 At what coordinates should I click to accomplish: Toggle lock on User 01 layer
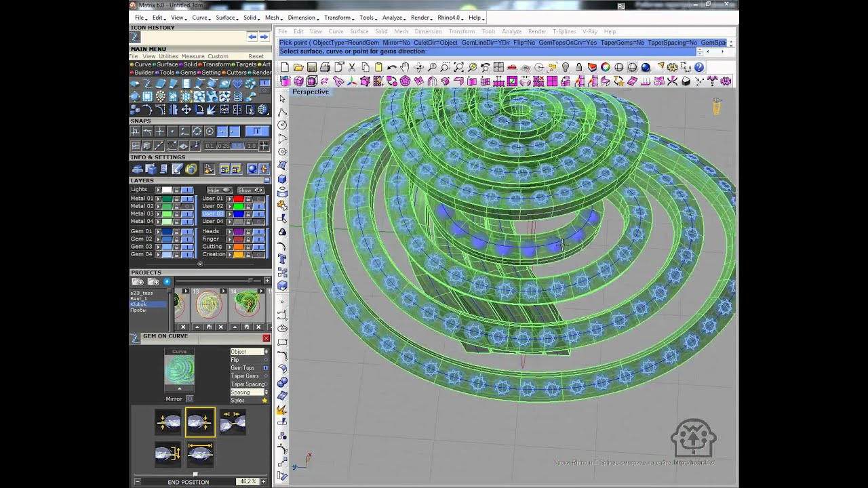pyautogui.click(x=248, y=199)
